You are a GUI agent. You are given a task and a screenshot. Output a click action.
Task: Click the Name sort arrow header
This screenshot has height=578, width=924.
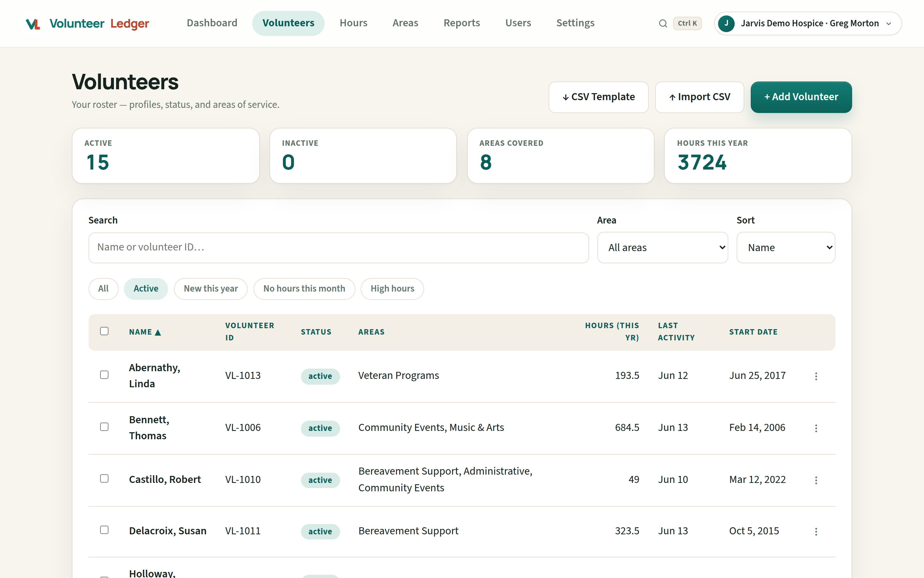(145, 332)
